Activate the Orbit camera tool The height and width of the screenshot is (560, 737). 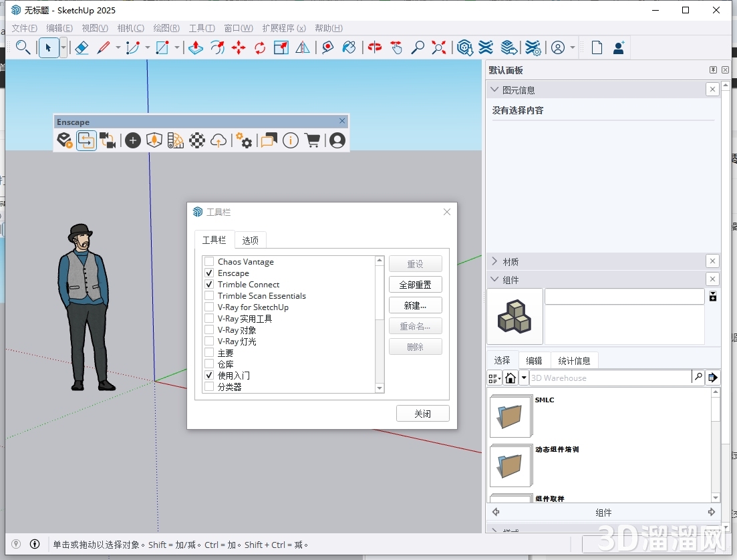(375, 47)
